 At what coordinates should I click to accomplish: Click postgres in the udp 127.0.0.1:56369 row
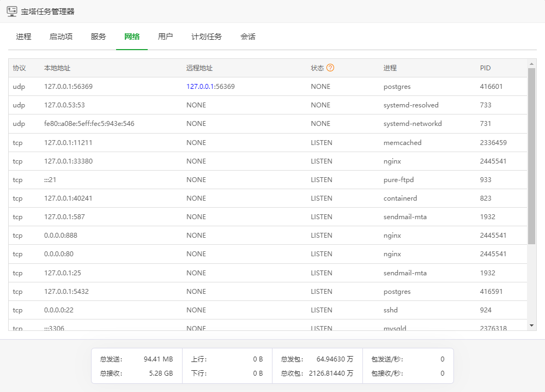397,87
